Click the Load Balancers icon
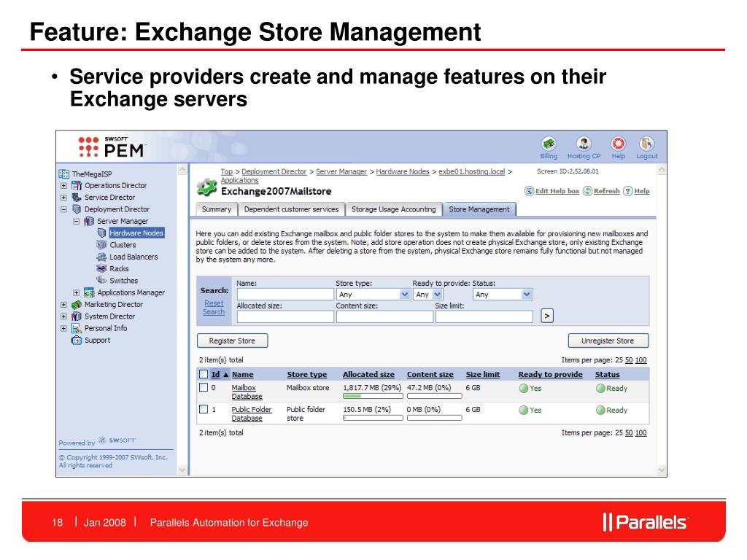This screenshot has height=560, width=747. (101, 257)
